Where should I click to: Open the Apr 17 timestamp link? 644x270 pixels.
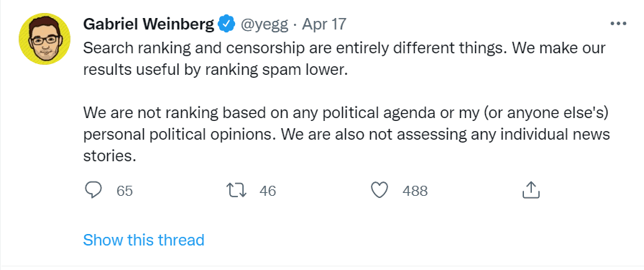click(x=324, y=24)
